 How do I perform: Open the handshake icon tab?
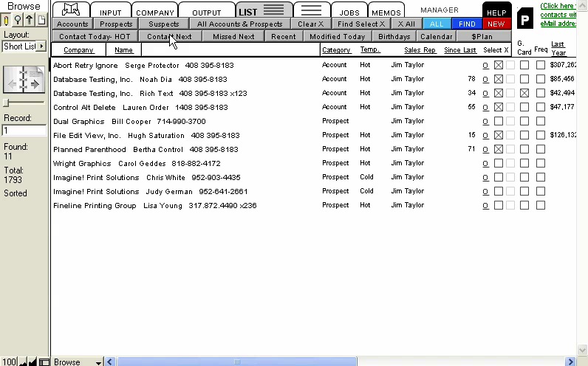(71, 10)
